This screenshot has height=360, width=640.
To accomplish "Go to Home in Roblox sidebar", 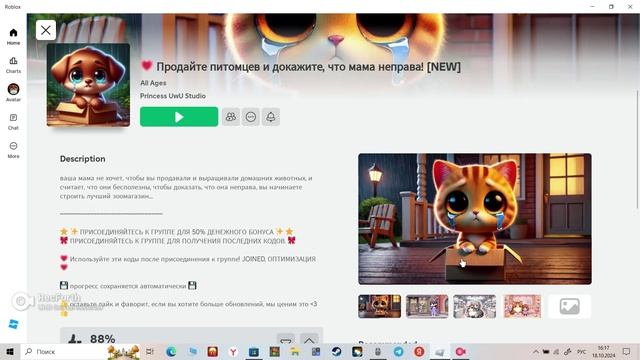I will tap(13, 36).
